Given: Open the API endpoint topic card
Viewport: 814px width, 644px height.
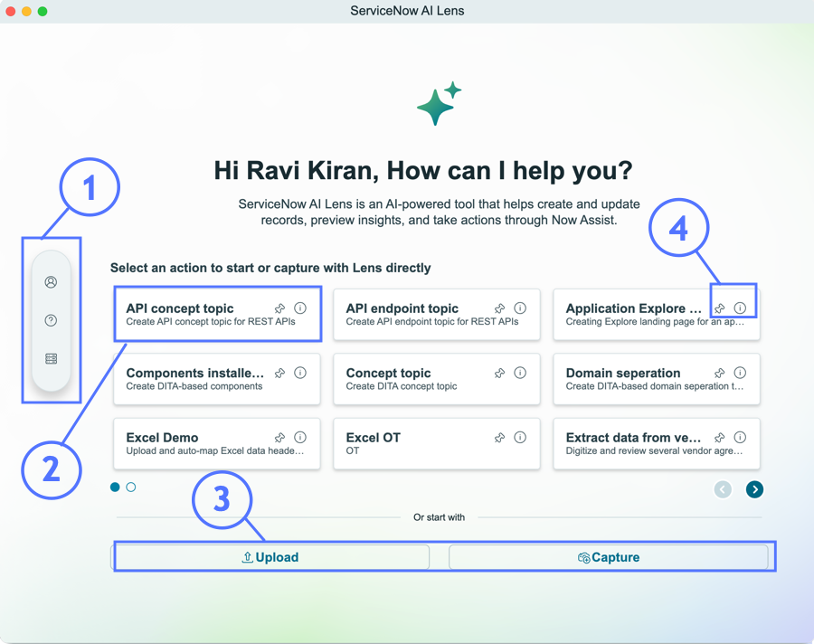Looking at the screenshot, I should [437, 314].
